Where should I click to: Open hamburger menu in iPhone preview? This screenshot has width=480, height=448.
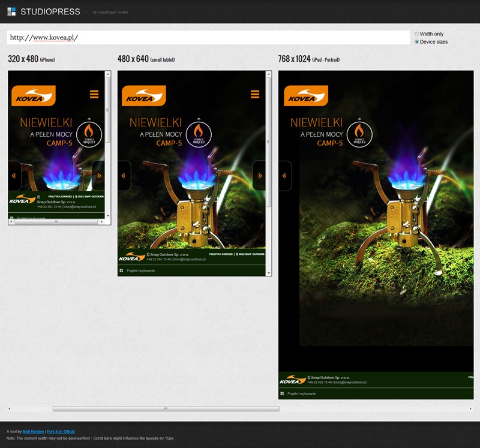point(94,94)
